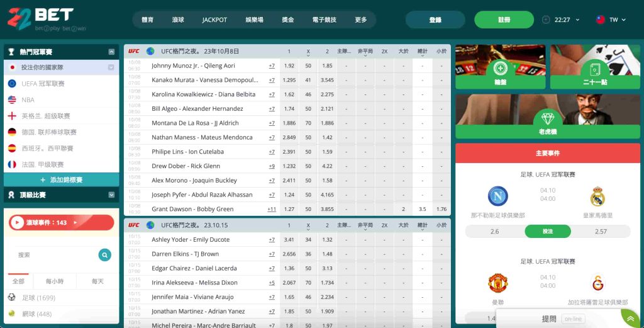Image resolution: width=644 pixels, height=328 pixels.
Task: Select the 每小時 filter tab
Action: pyautogui.click(x=55, y=281)
